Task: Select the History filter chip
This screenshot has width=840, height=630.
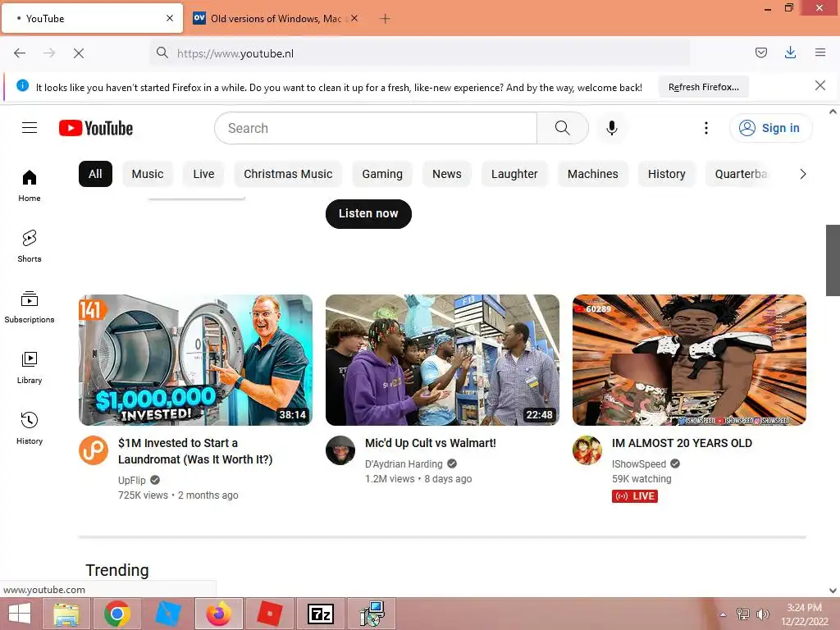Action: (x=666, y=174)
